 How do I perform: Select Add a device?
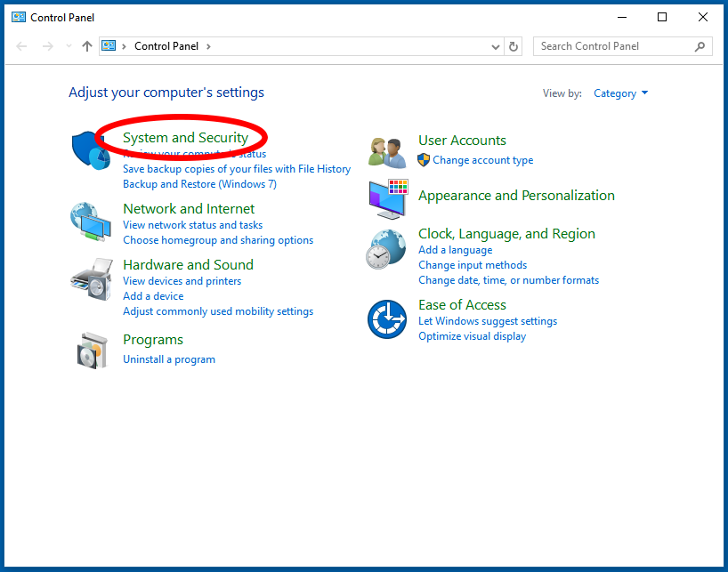tap(153, 296)
